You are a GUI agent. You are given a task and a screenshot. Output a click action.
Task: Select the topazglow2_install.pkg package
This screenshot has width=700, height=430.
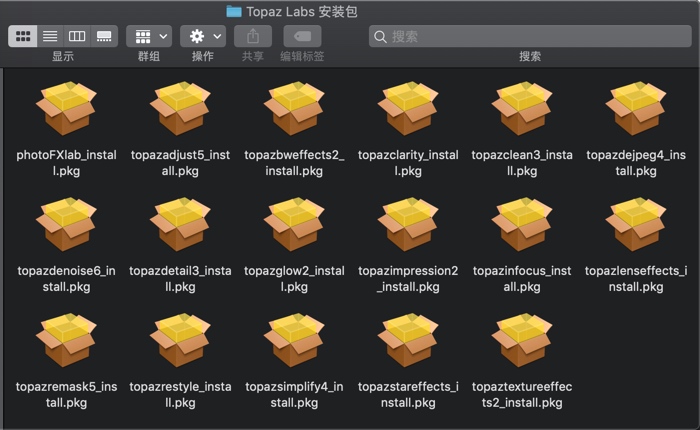point(295,226)
